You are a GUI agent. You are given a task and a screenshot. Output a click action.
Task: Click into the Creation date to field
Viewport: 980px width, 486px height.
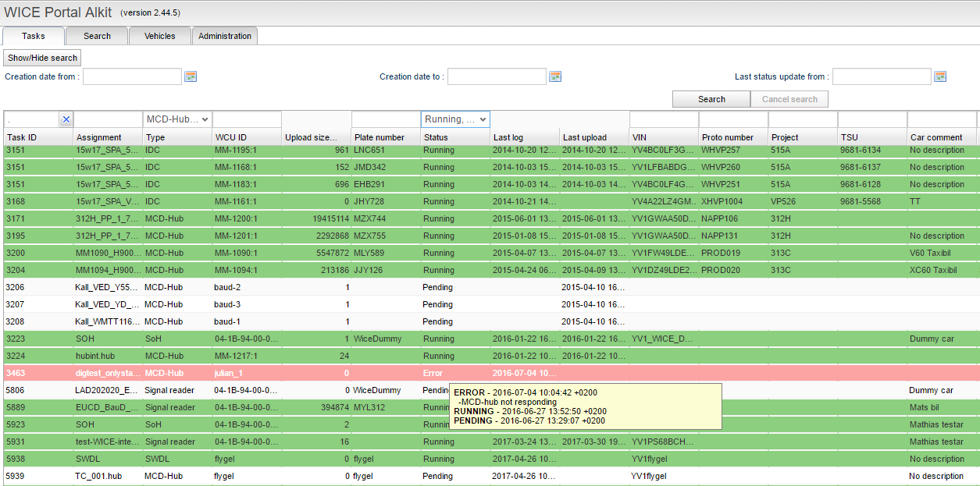point(496,76)
